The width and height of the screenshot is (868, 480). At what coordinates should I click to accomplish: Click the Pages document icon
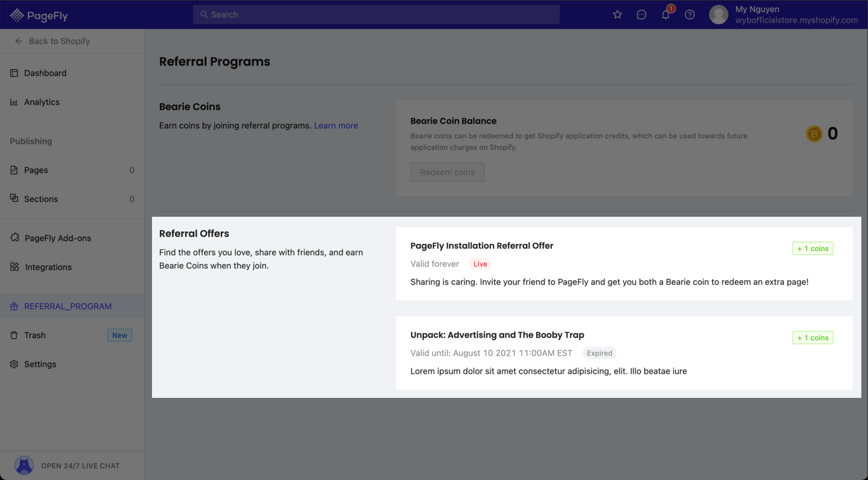point(14,170)
